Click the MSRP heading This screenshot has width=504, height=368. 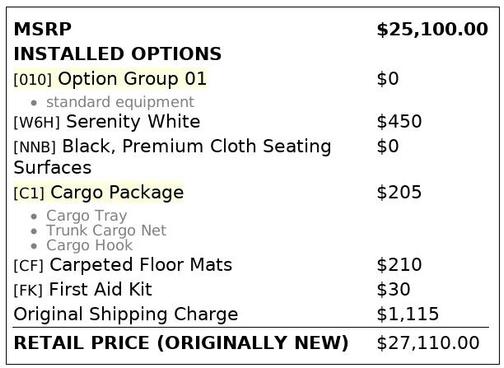pos(43,29)
